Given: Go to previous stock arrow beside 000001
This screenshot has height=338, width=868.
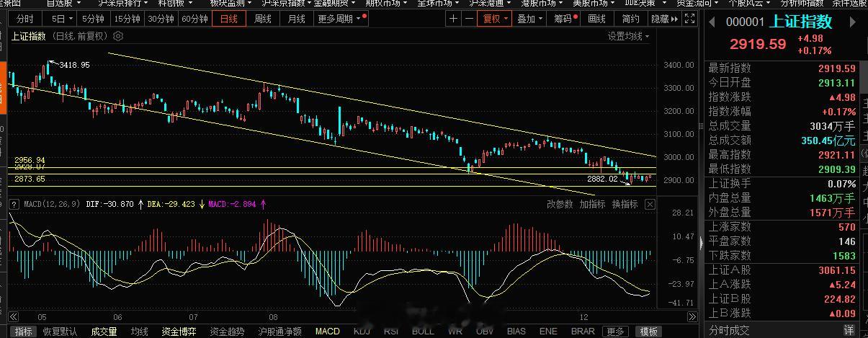Looking at the screenshot, I should (x=712, y=22).
